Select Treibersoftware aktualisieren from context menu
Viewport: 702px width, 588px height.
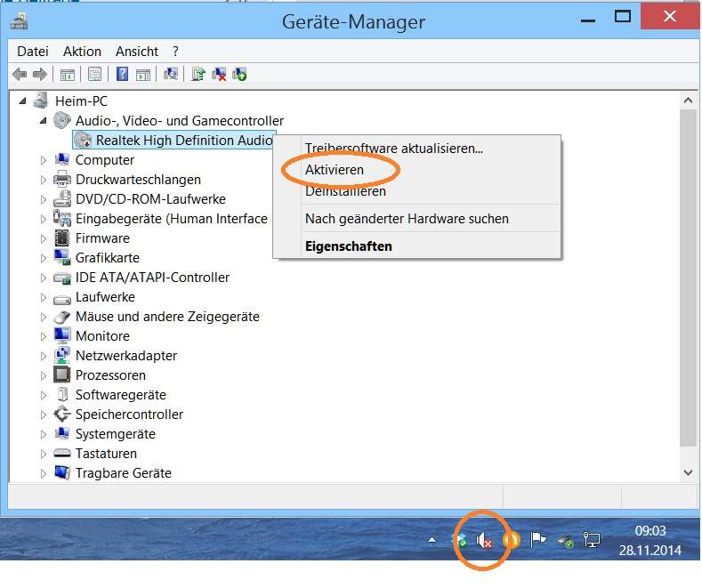(x=393, y=148)
